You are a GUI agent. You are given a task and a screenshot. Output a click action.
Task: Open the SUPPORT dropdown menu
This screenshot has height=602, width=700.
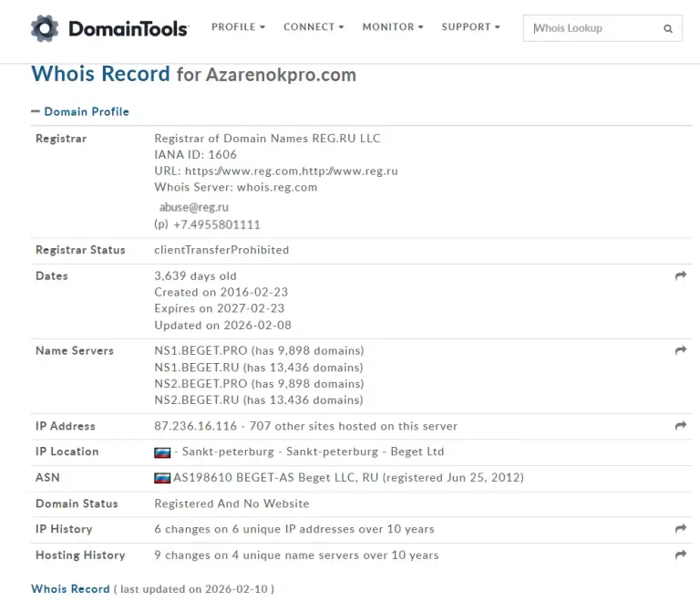(x=470, y=27)
